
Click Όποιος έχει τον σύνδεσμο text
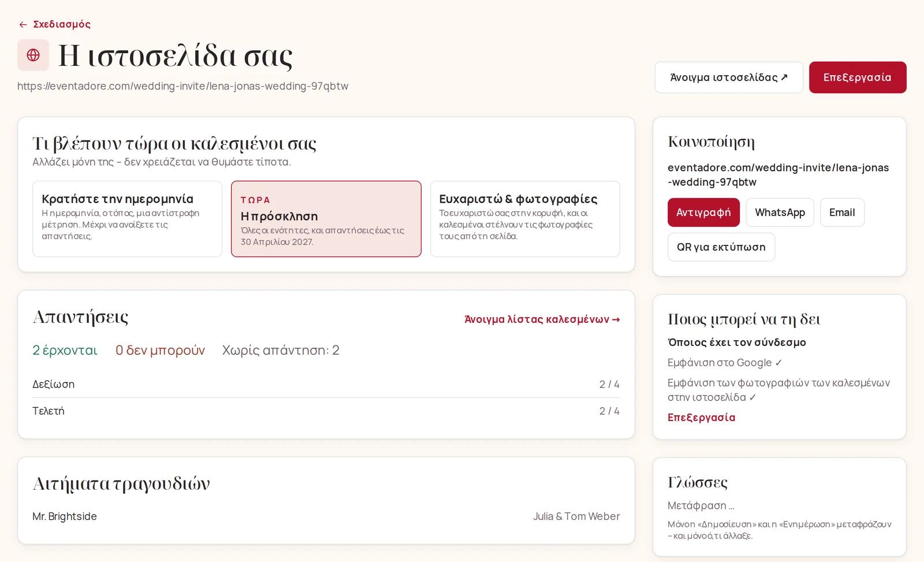click(737, 343)
